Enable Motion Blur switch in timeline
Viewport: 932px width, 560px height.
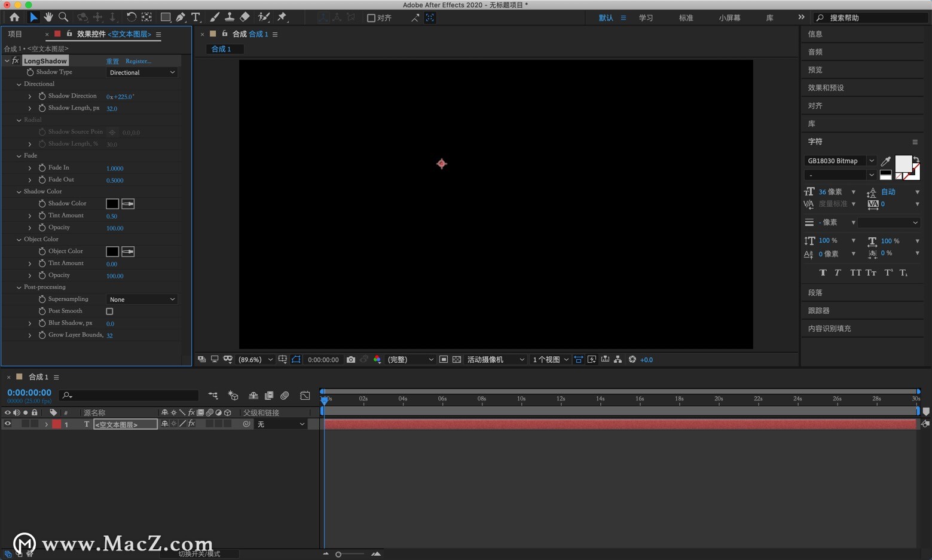pyautogui.click(x=285, y=396)
